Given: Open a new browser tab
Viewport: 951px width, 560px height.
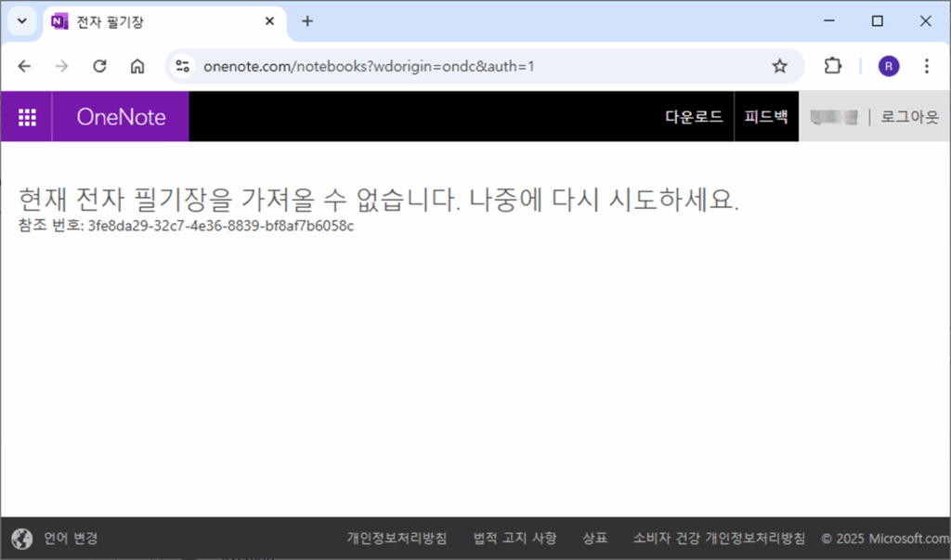Looking at the screenshot, I should (307, 21).
